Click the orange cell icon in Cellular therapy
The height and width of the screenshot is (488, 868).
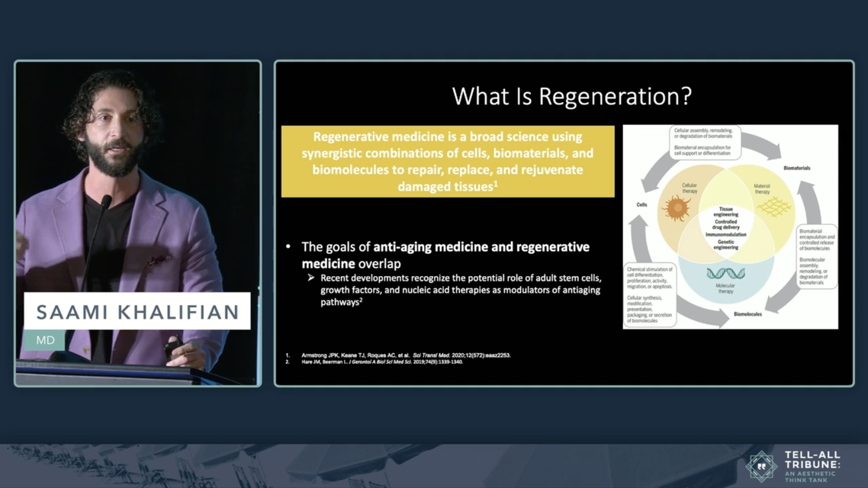[x=676, y=207]
